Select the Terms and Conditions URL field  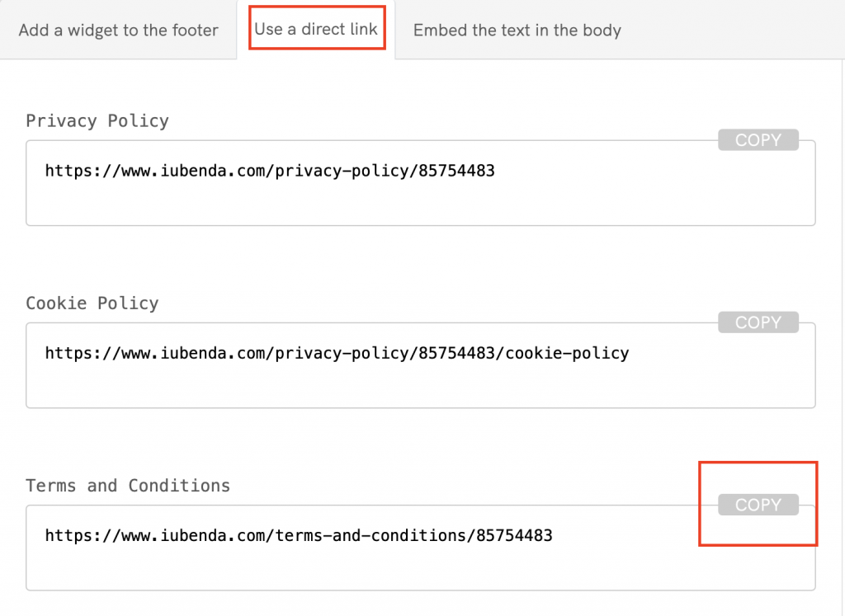[x=420, y=548]
